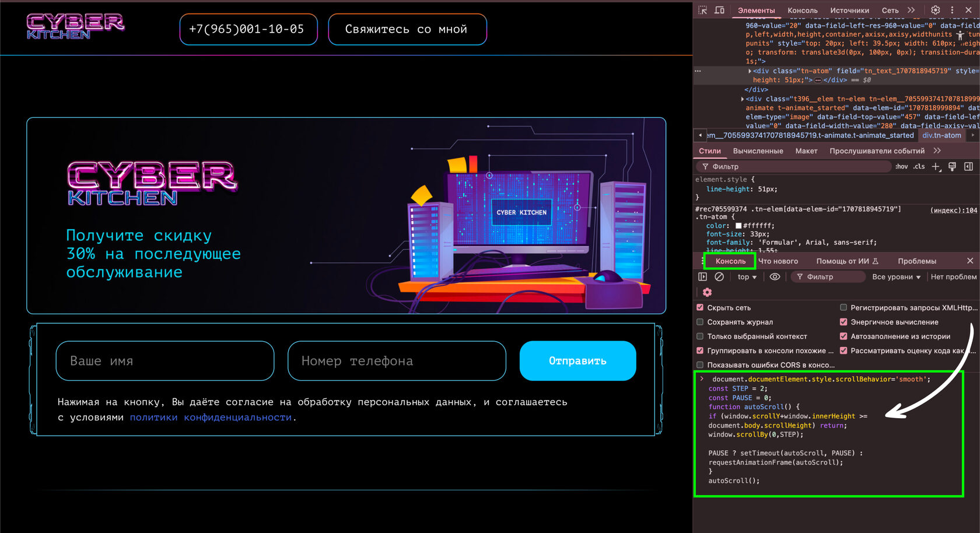Open the Сеть tab
Screen dimensions: 980x533
[x=890, y=10]
